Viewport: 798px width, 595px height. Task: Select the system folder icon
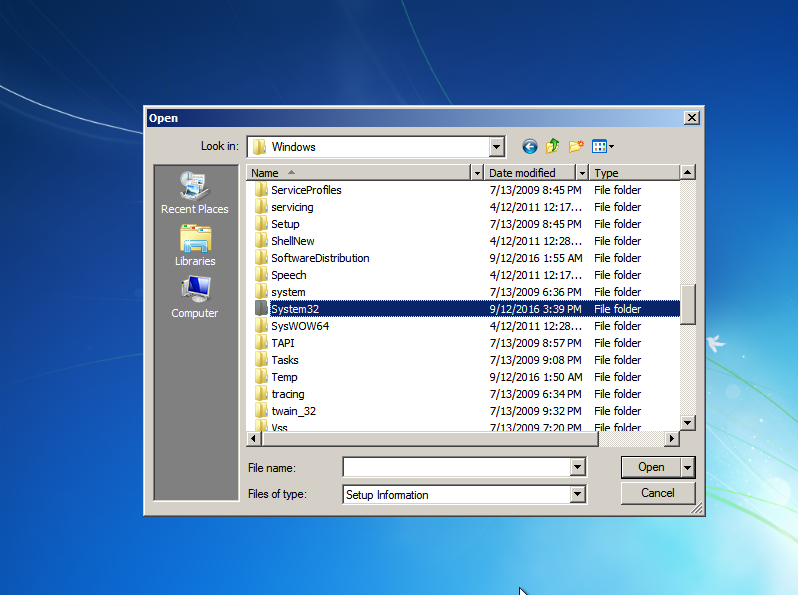(x=261, y=292)
